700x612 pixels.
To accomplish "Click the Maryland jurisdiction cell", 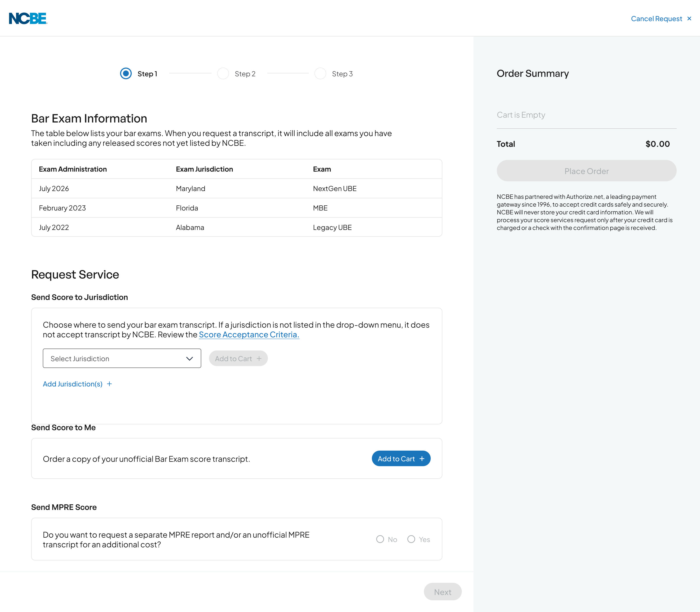I will point(190,189).
